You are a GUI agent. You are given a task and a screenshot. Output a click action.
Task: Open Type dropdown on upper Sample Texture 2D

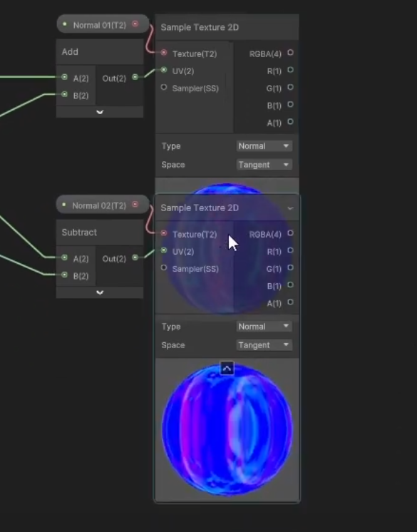point(264,146)
